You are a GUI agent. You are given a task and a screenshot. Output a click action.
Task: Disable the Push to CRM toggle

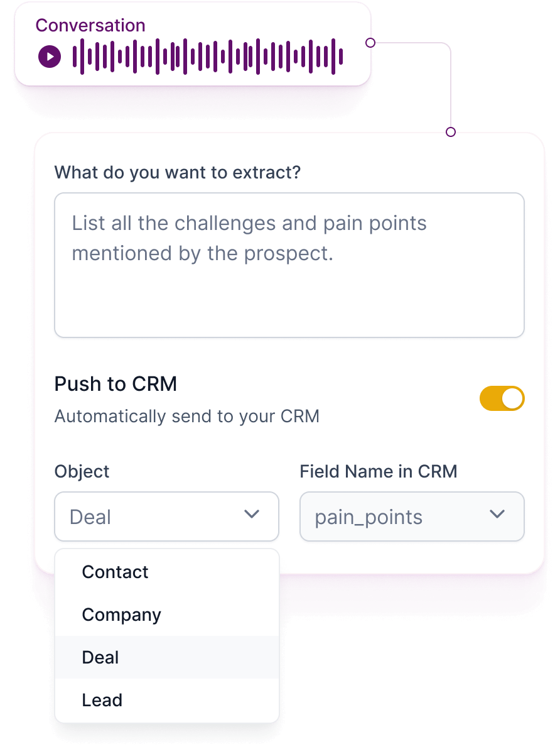tap(502, 398)
